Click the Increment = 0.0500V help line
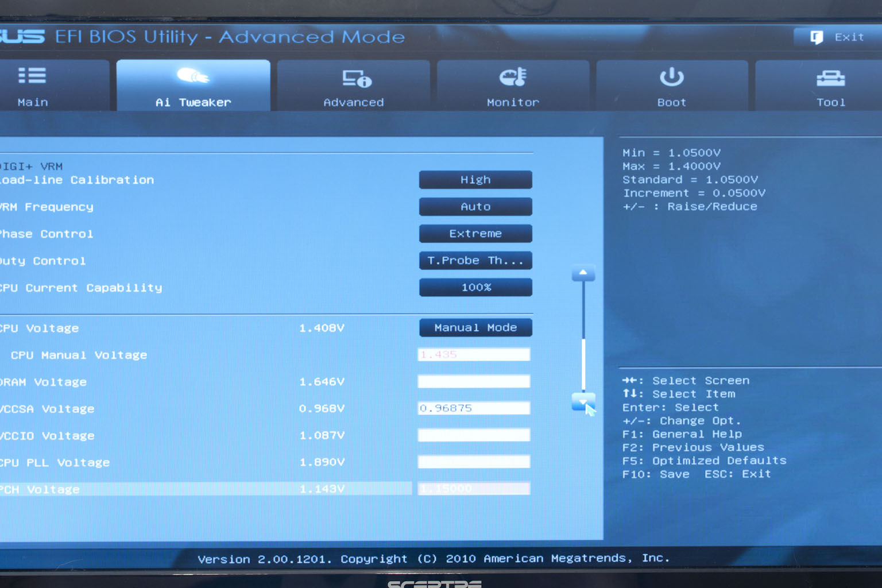This screenshot has height=588, width=882. coord(694,193)
